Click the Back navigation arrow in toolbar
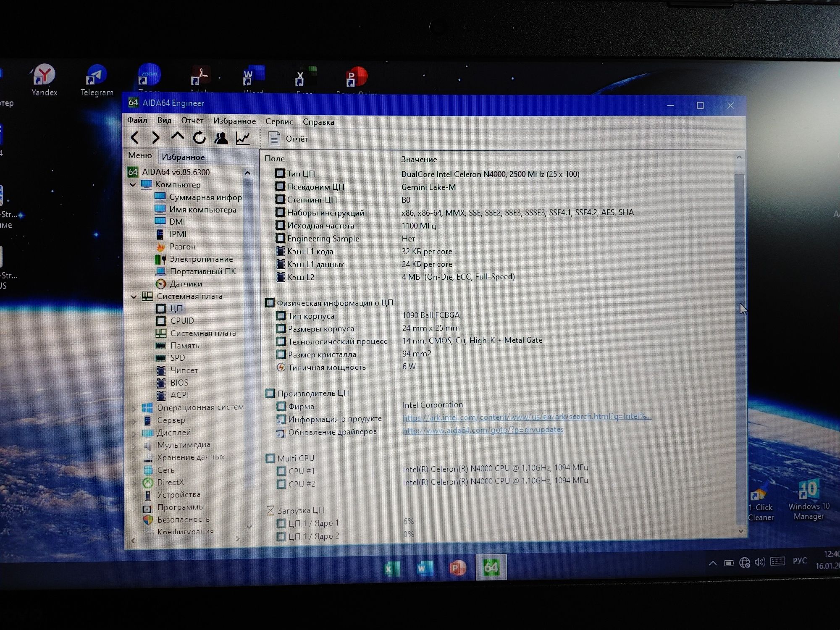 point(134,137)
